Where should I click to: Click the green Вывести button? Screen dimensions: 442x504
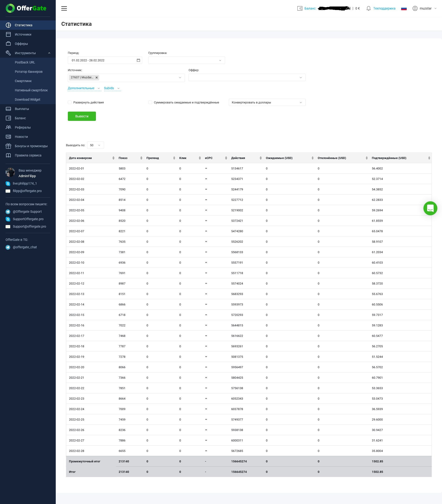[x=82, y=116]
